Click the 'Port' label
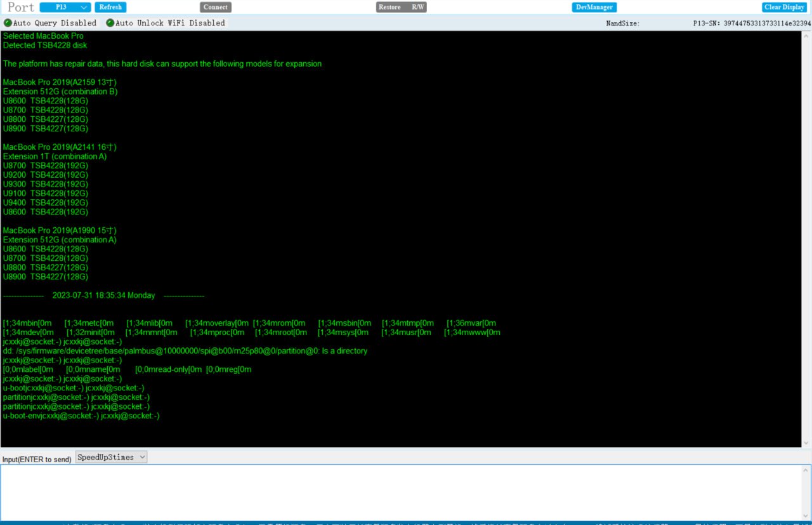This screenshot has width=812, height=525. coord(21,7)
